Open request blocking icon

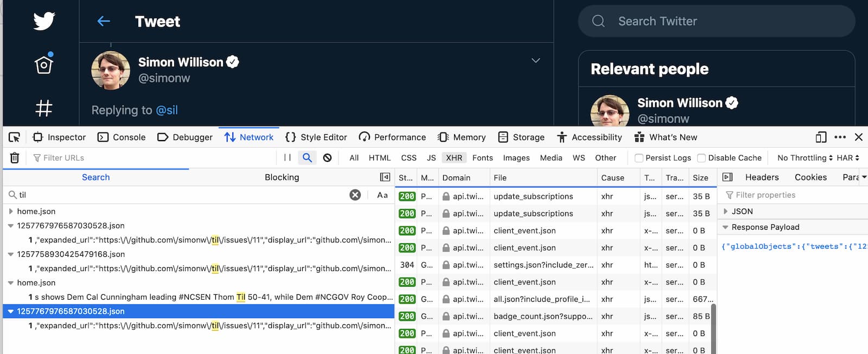coord(327,158)
